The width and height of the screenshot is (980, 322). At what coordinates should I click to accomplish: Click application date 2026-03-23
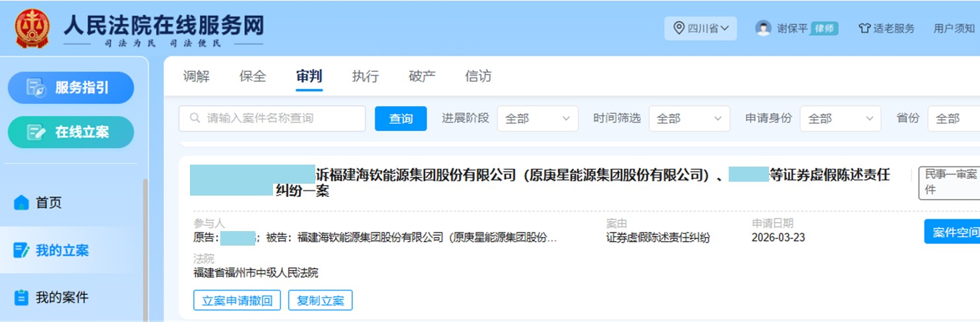(x=778, y=238)
